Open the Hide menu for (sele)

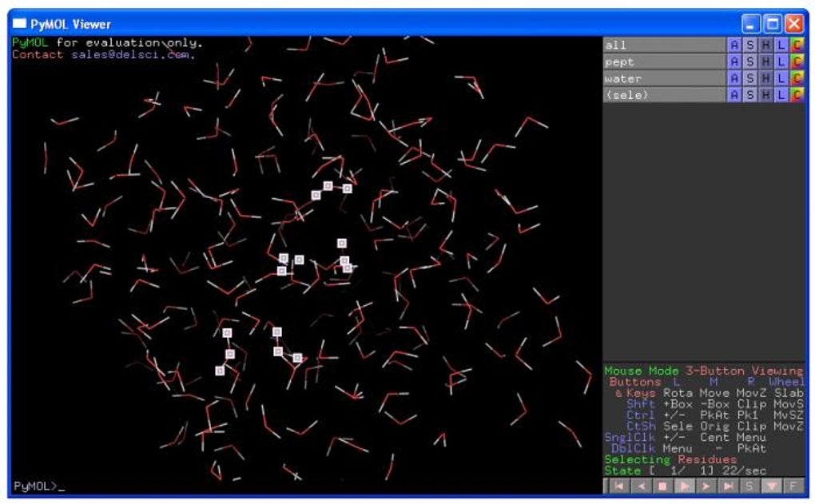(x=765, y=95)
